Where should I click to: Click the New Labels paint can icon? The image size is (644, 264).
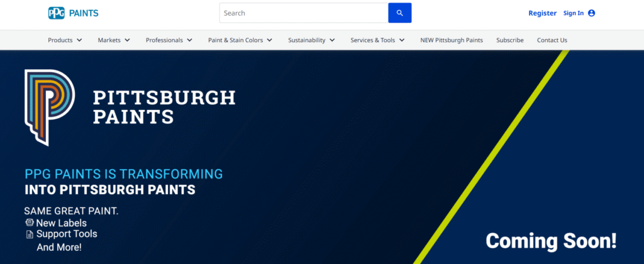(29, 223)
